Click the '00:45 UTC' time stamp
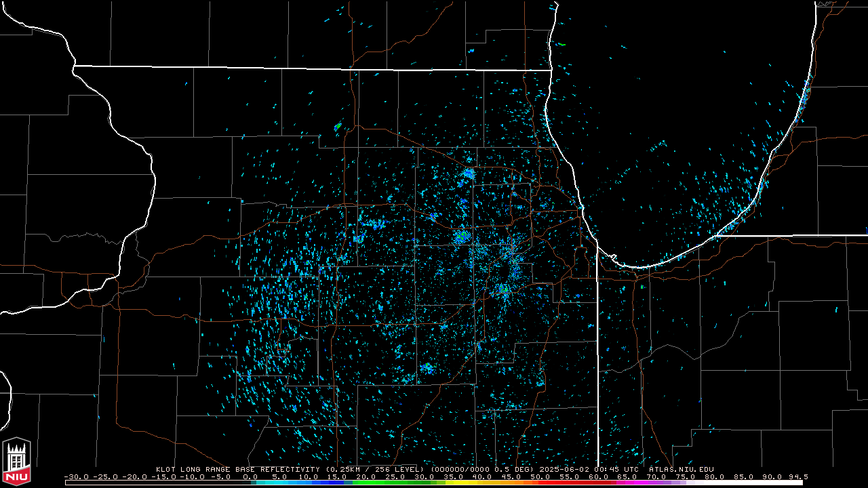The height and width of the screenshot is (488, 868). click(x=617, y=469)
